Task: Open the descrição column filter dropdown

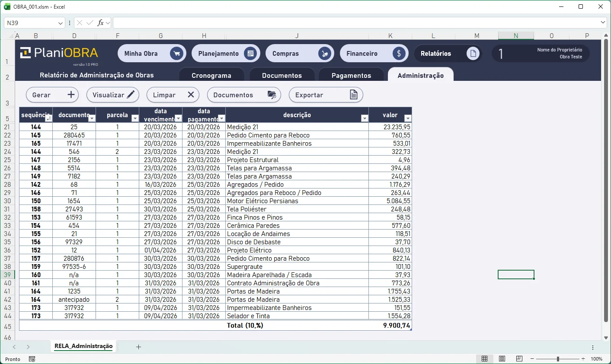Action: (x=365, y=118)
